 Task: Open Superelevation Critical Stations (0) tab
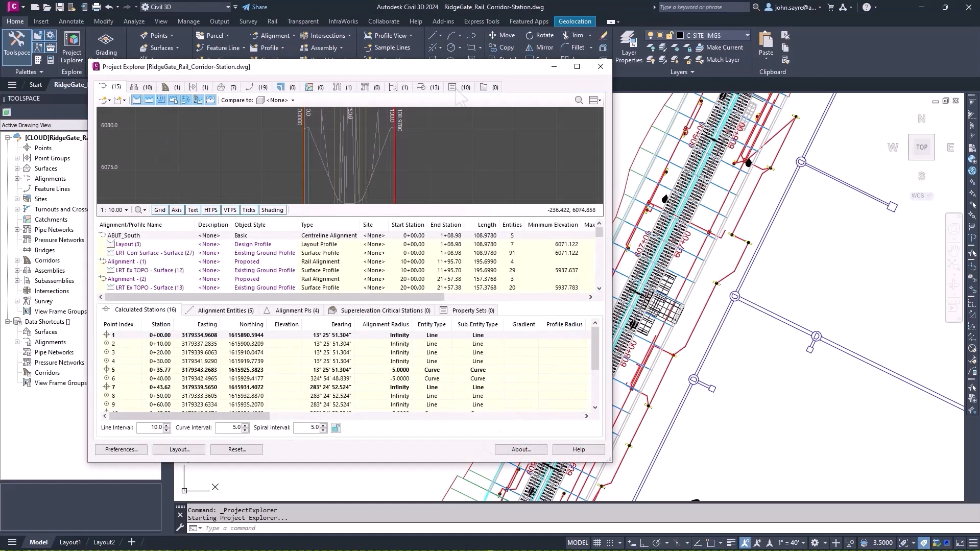tap(379, 310)
